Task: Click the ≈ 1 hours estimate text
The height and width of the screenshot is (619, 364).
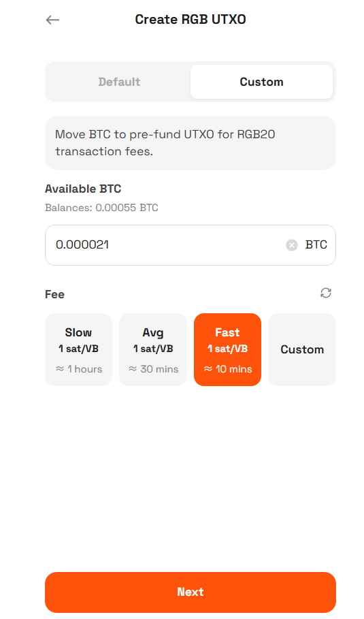Action: tap(78, 369)
